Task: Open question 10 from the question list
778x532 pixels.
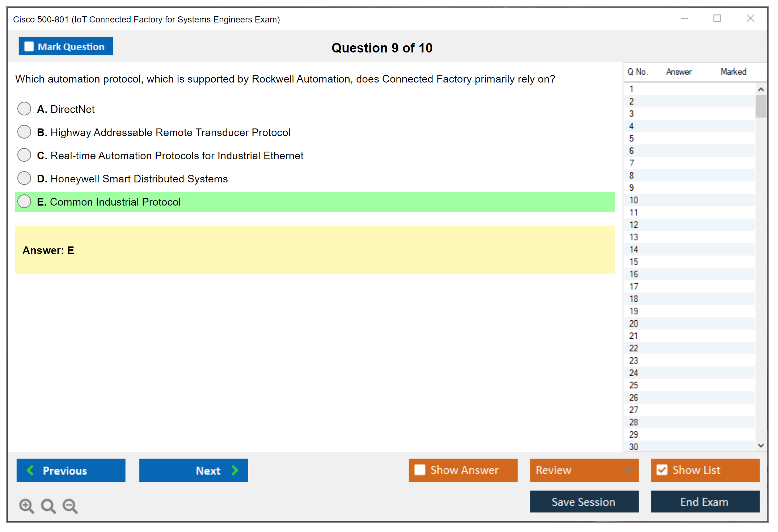Action: [634, 200]
